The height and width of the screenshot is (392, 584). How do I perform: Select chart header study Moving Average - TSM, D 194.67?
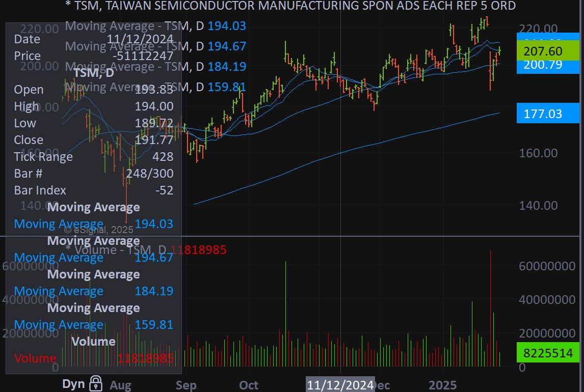tap(155, 46)
